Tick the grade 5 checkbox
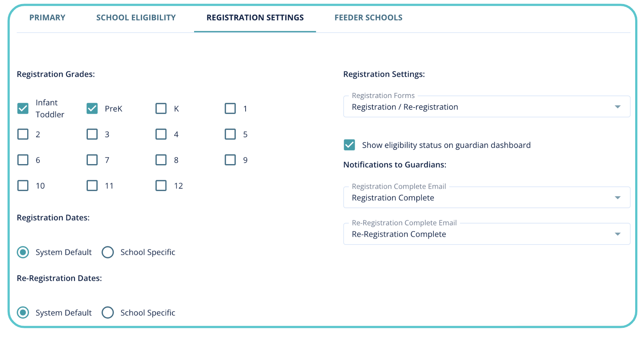Viewport: 644px width, 337px height. (x=230, y=134)
